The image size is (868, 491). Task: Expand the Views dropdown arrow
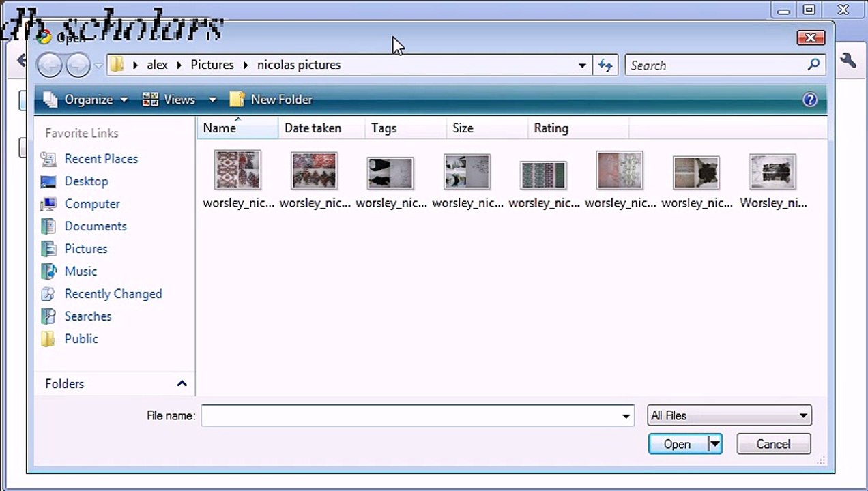coord(212,100)
